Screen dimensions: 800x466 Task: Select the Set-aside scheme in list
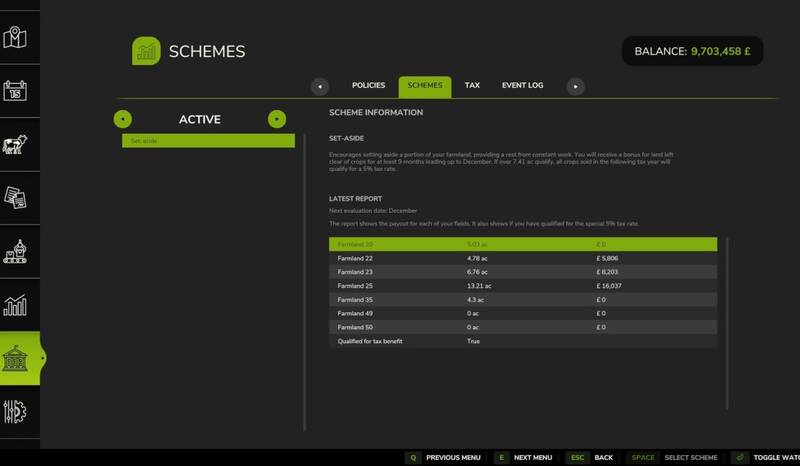tap(209, 141)
